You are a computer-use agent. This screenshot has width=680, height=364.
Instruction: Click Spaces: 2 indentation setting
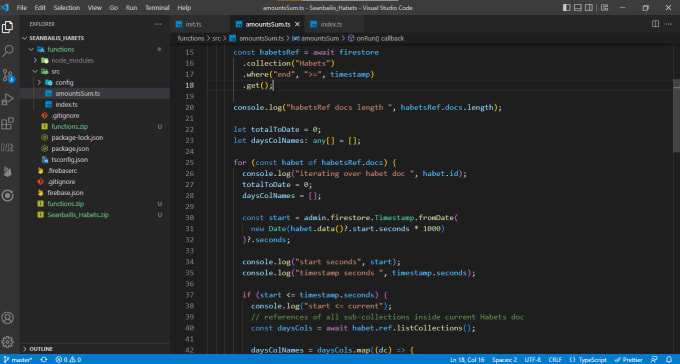(x=504, y=360)
